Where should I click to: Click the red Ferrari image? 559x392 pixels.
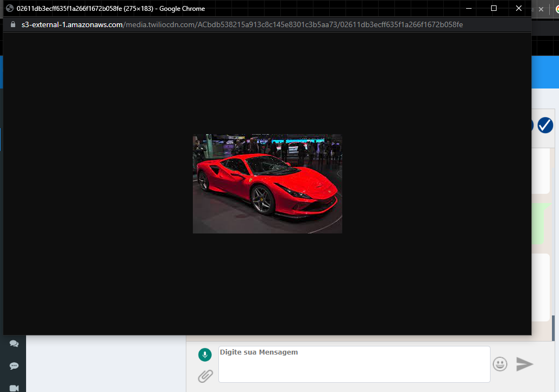[x=267, y=184]
